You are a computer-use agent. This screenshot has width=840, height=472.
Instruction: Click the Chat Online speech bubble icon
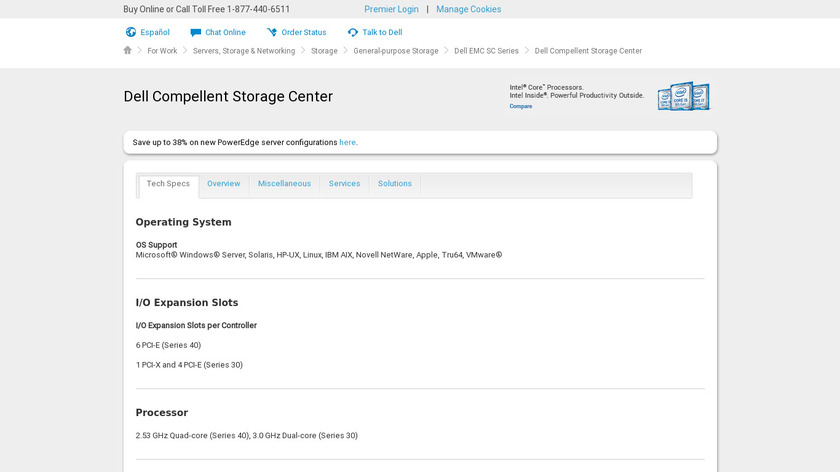[x=196, y=32]
